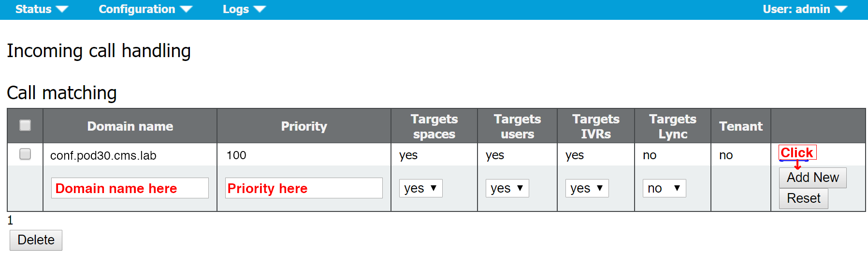Image resolution: width=868 pixels, height=255 pixels.
Task: Check the conf.pod30.cms.lab row checkbox
Action: [25, 154]
